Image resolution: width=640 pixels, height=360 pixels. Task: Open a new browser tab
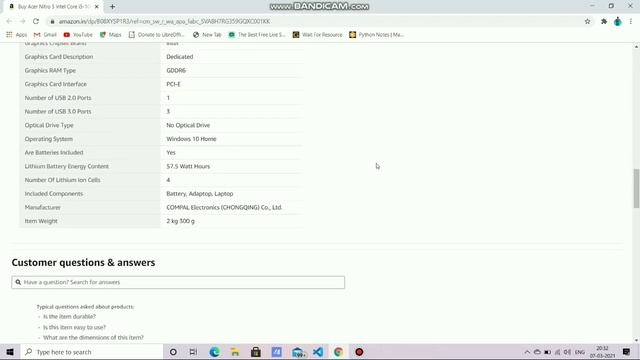pos(112,7)
